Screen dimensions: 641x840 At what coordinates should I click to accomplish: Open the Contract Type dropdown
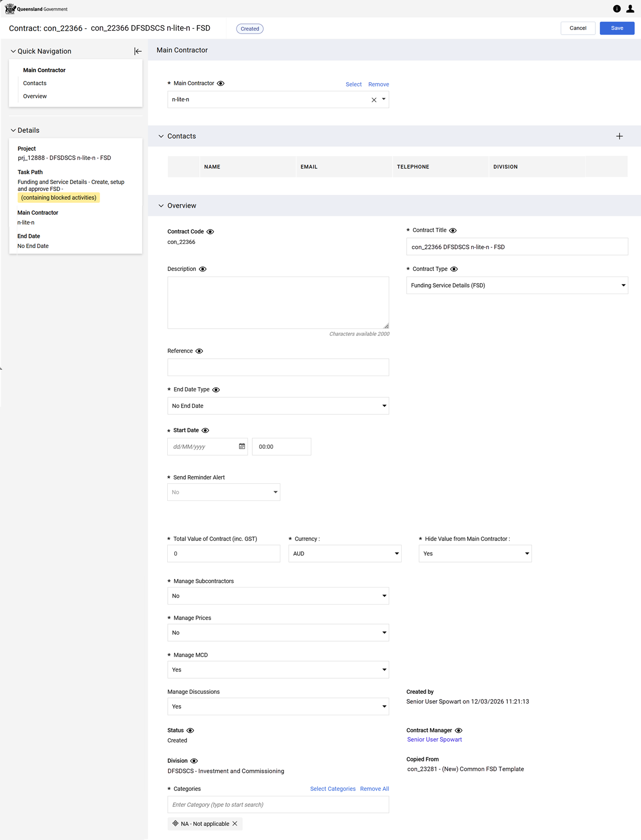pos(517,286)
